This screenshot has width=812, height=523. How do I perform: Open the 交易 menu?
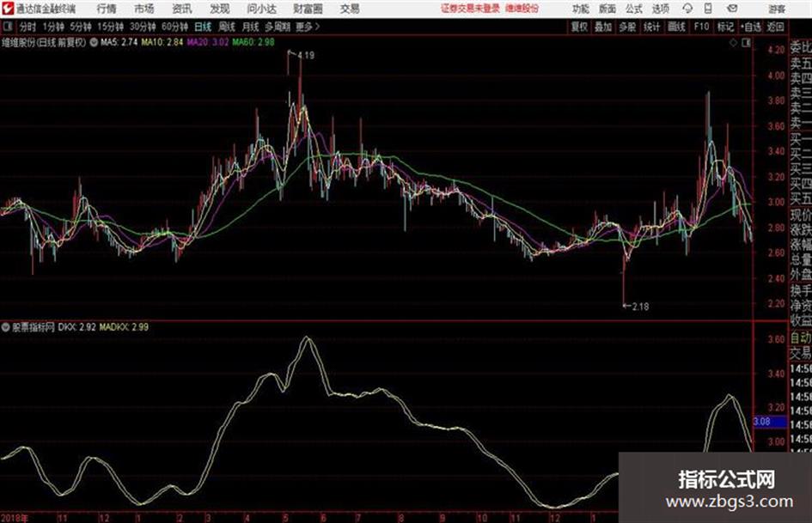(x=350, y=9)
